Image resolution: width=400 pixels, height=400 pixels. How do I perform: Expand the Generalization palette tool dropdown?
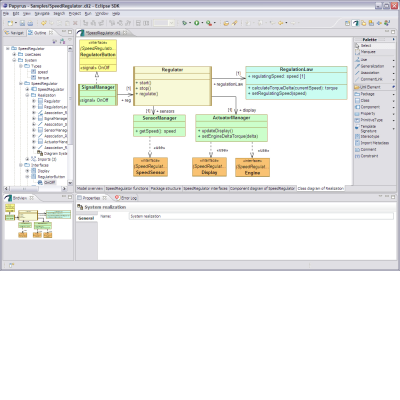tap(393, 67)
